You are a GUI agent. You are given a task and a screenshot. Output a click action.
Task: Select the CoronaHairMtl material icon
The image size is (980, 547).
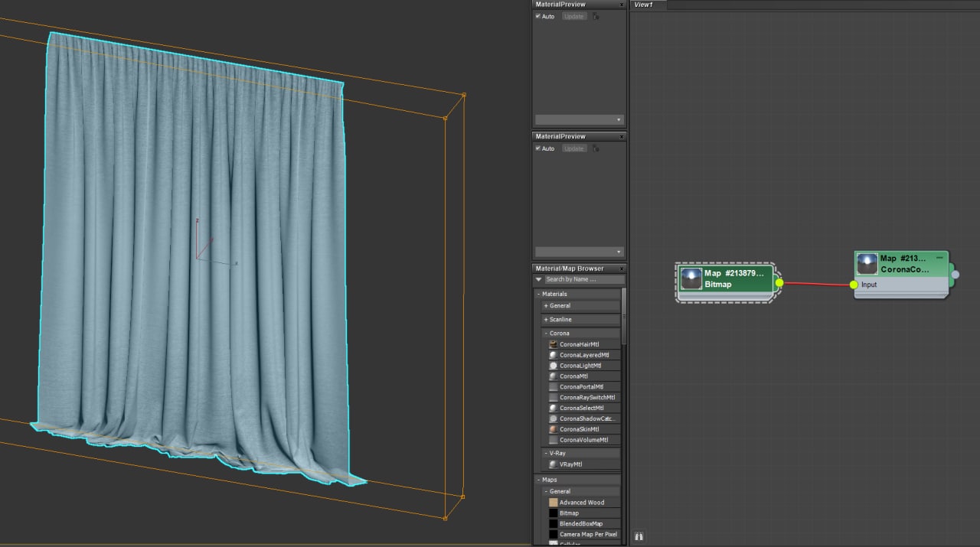click(x=554, y=344)
